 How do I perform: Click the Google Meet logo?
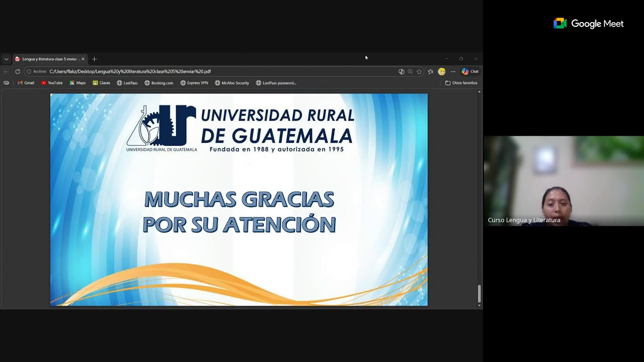point(589,24)
